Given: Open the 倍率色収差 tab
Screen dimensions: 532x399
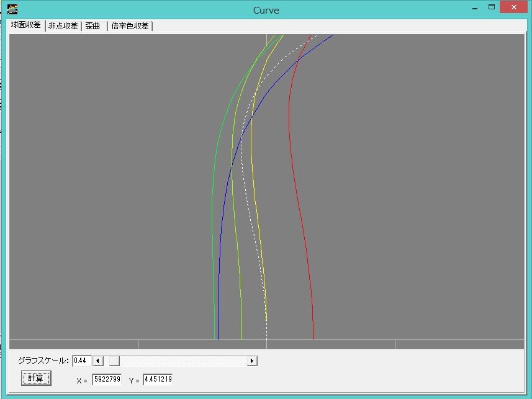Looking at the screenshot, I should click(130, 26).
